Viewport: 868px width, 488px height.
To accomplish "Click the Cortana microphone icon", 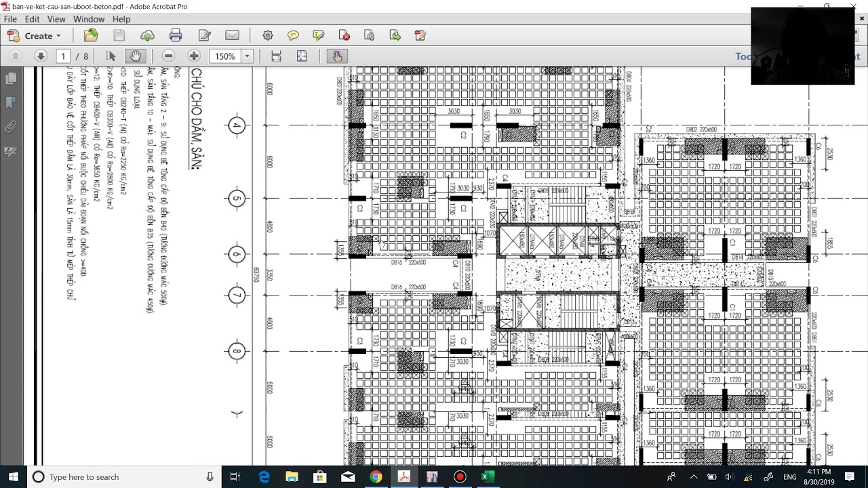I will click(210, 477).
